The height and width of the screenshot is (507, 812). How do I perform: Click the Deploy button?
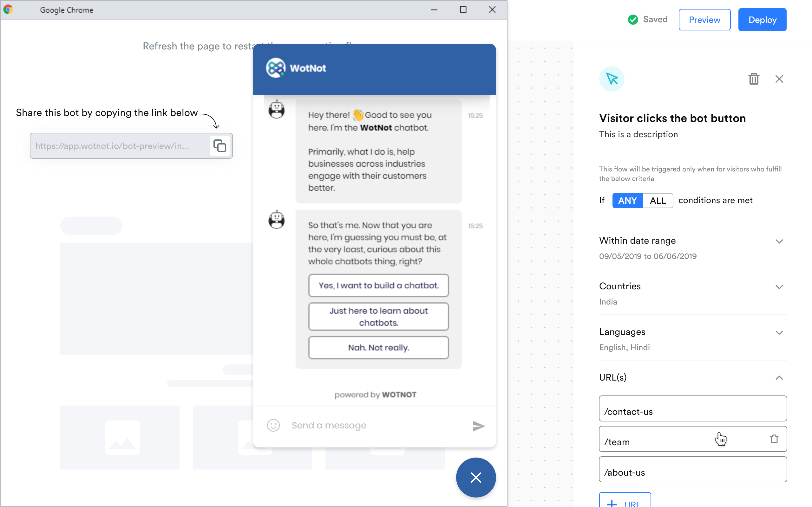[x=762, y=20]
